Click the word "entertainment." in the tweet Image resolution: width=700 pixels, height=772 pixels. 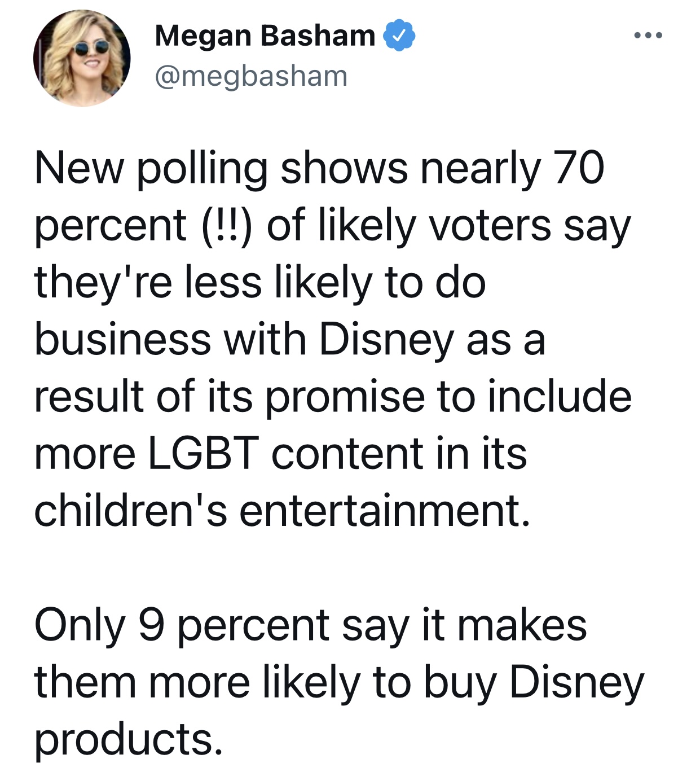tap(385, 510)
